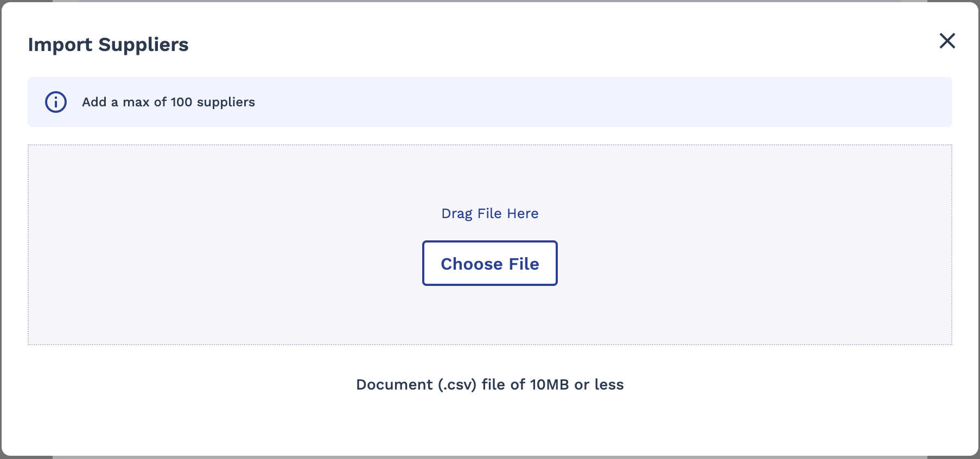The image size is (980, 459).
Task: Select the information symbol beside supplier limit
Action: pos(56,102)
